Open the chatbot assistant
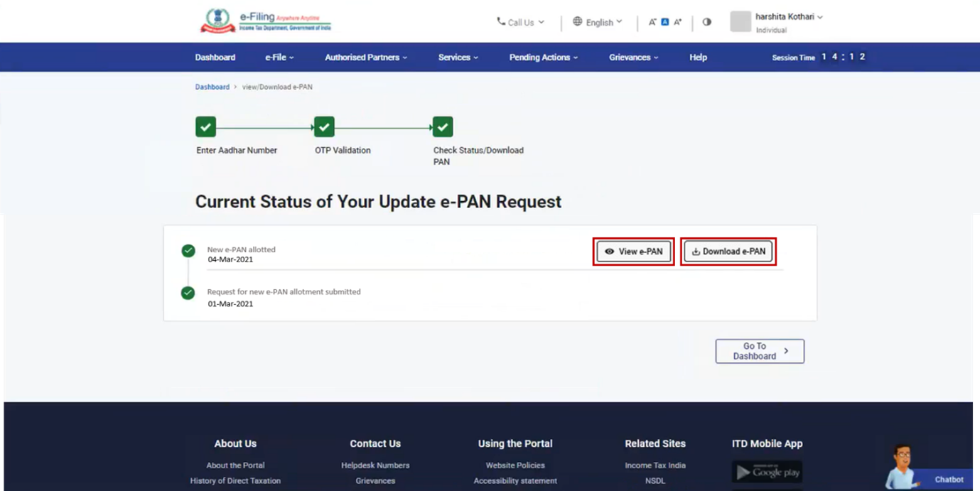 (x=948, y=480)
